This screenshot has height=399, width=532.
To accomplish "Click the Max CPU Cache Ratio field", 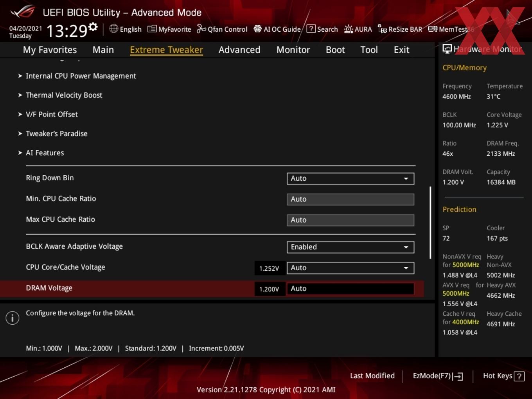I will (350, 220).
